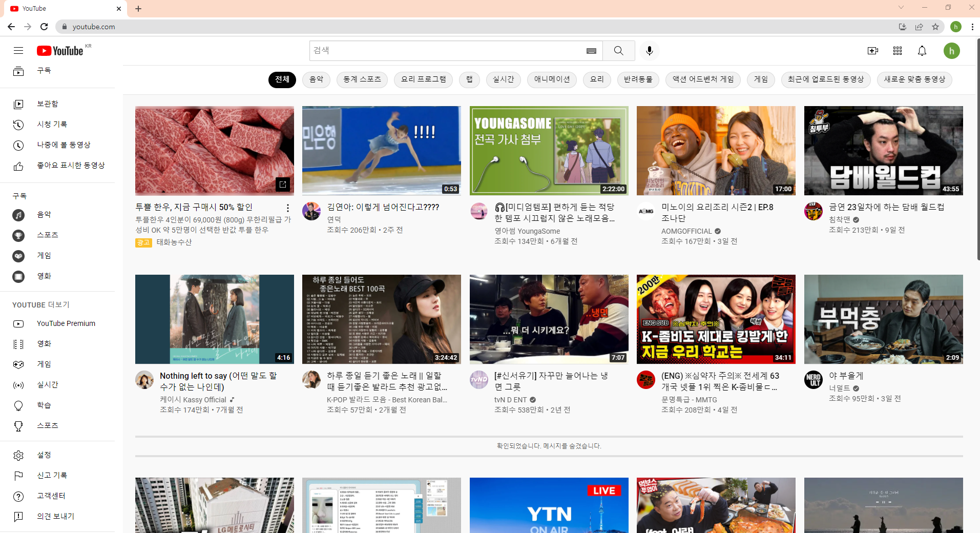Open the browser three-dot menu
Image resolution: width=980 pixels, height=533 pixels.
(x=972, y=27)
